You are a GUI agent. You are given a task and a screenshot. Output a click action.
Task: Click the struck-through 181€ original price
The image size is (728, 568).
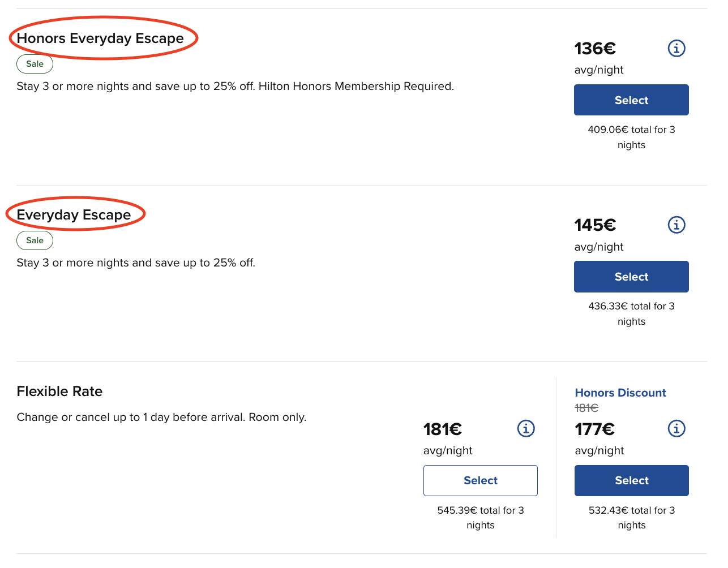(x=586, y=408)
